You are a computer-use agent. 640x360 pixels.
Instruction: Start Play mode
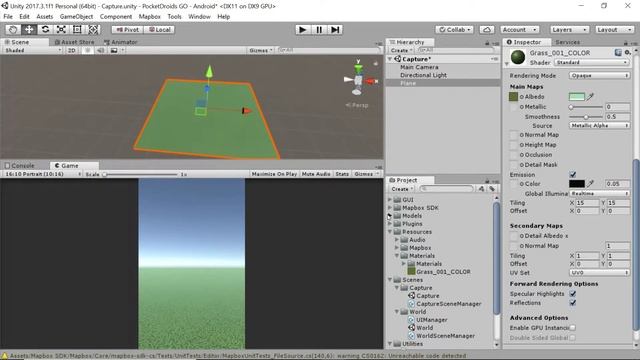coord(302,30)
